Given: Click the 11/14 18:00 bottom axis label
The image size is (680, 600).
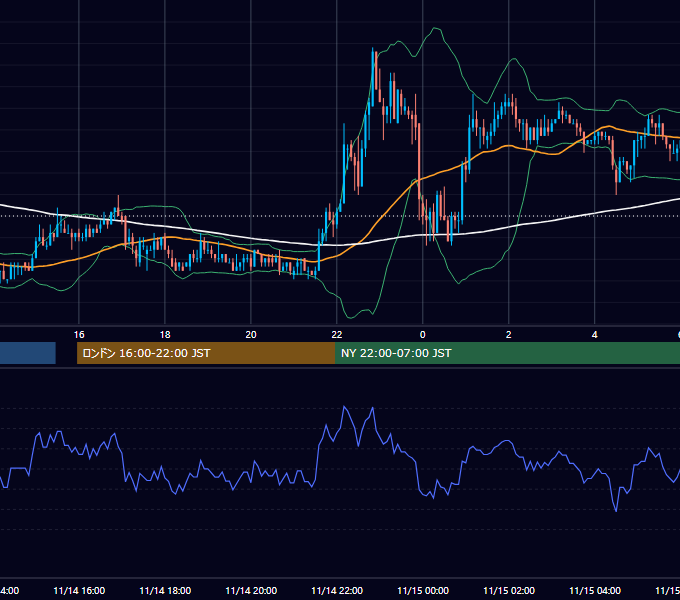Looking at the screenshot, I should click(165, 591).
